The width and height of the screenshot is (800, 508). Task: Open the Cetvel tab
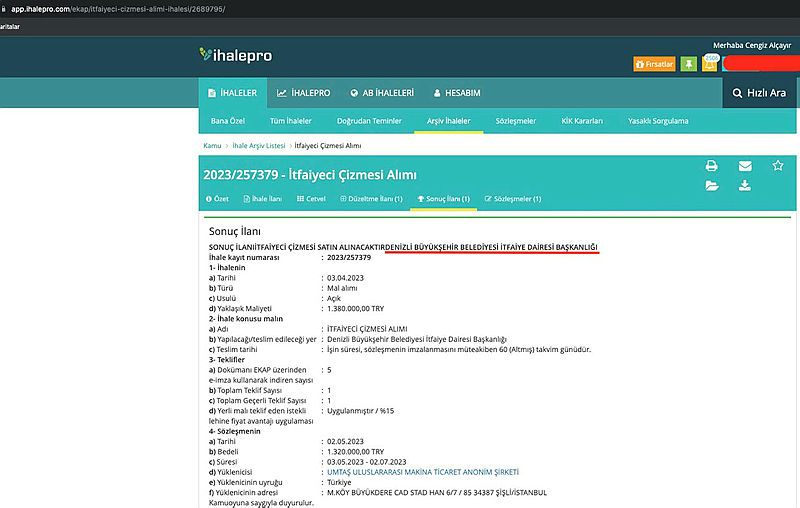coord(311,199)
